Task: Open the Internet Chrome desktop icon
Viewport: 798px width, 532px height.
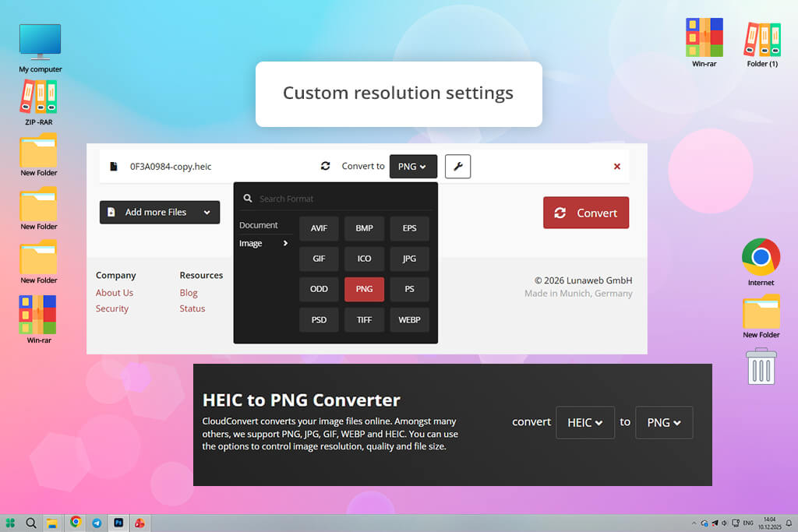Action: click(x=761, y=262)
